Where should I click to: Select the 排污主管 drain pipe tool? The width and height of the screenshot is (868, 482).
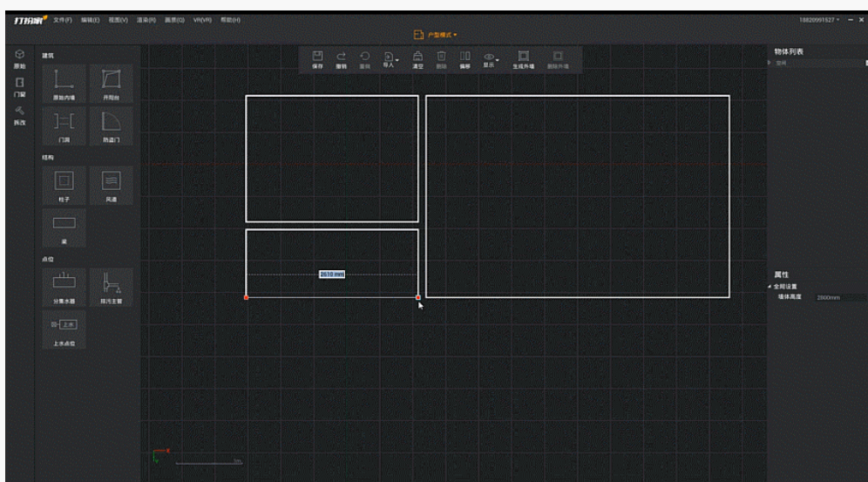[x=112, y=288]
